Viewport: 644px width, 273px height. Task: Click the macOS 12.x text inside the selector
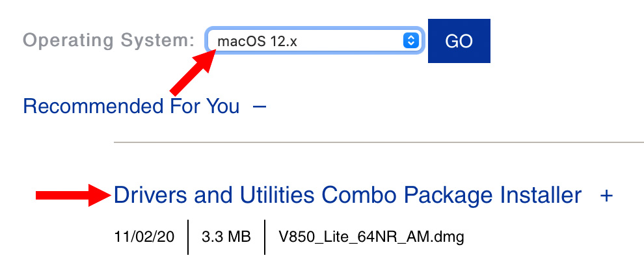(x=257, y=41)
